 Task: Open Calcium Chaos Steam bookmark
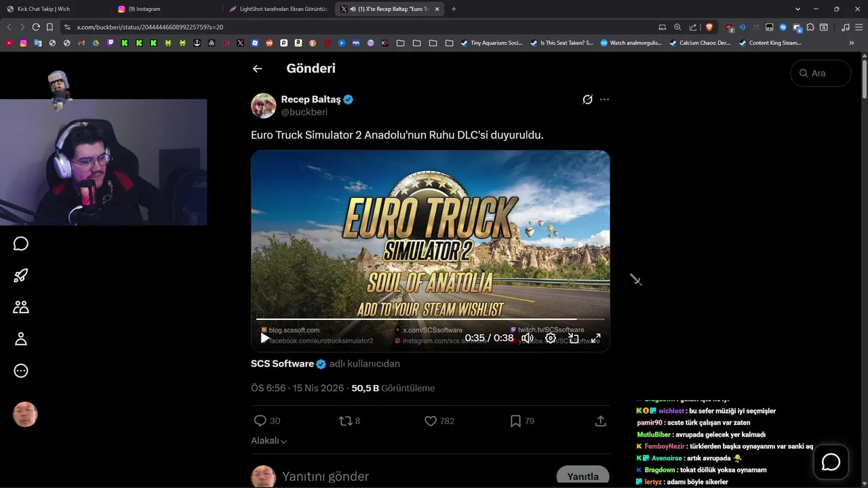700,43
